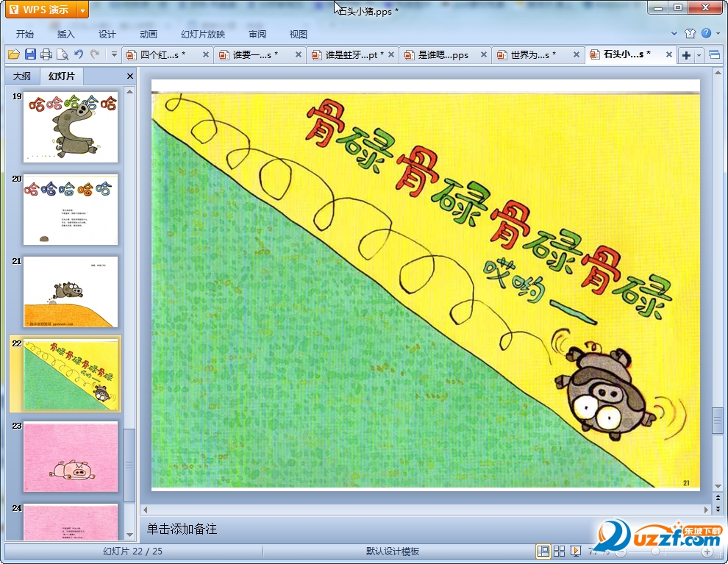This screenshot has height=564, width=728.
Task: Switch to normal view icon
Action: 543,551
